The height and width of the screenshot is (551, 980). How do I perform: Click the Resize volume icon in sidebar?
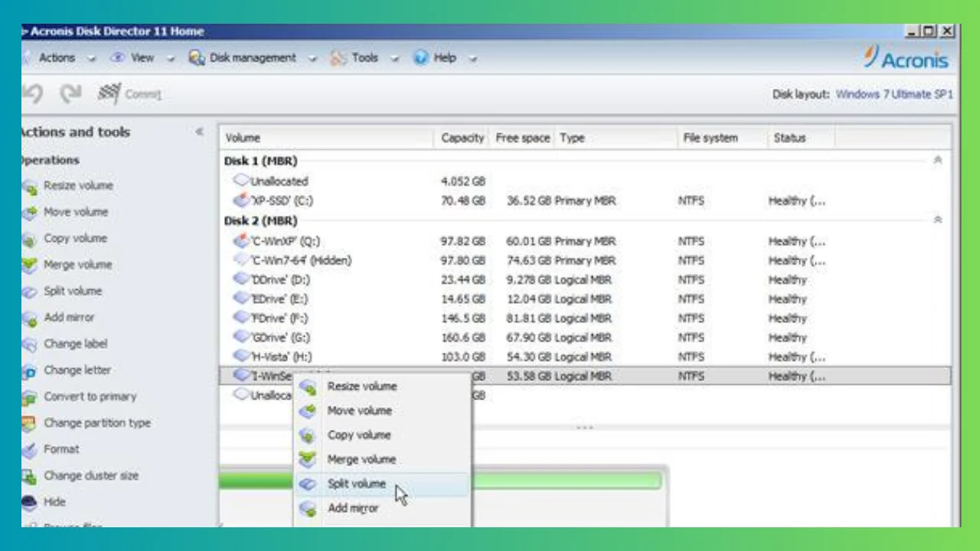(x=30, y=187)
